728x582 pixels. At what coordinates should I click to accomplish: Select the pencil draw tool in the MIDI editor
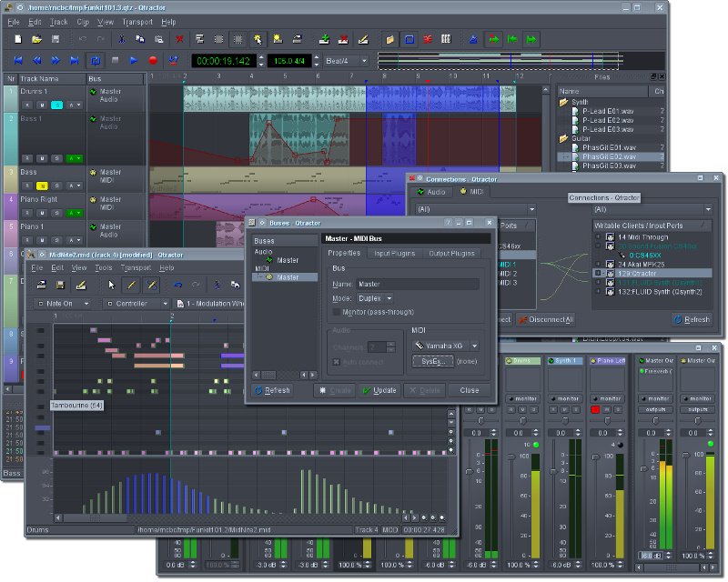132,286
